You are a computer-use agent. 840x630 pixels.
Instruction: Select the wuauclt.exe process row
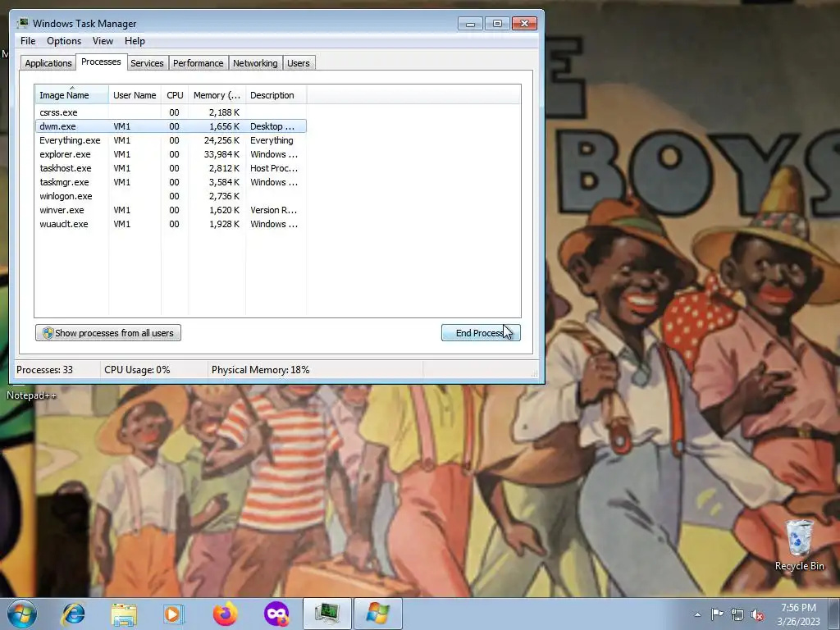(x=171, y=224)
